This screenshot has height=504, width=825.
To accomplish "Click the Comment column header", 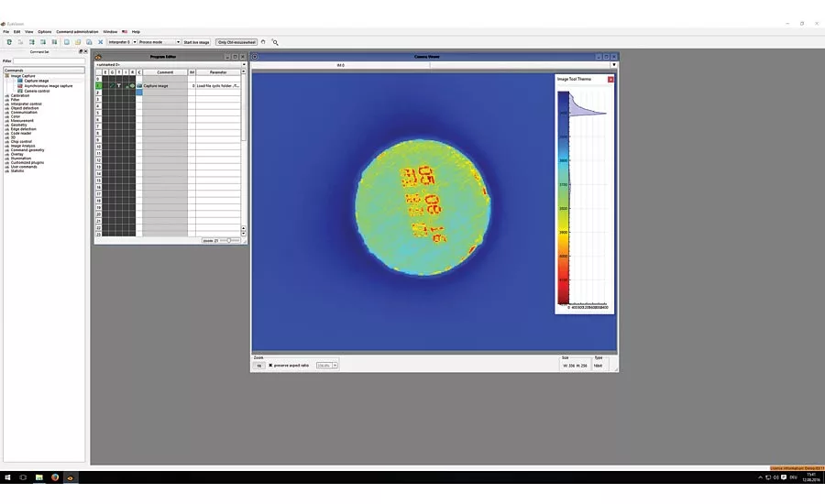I will 165,72.
